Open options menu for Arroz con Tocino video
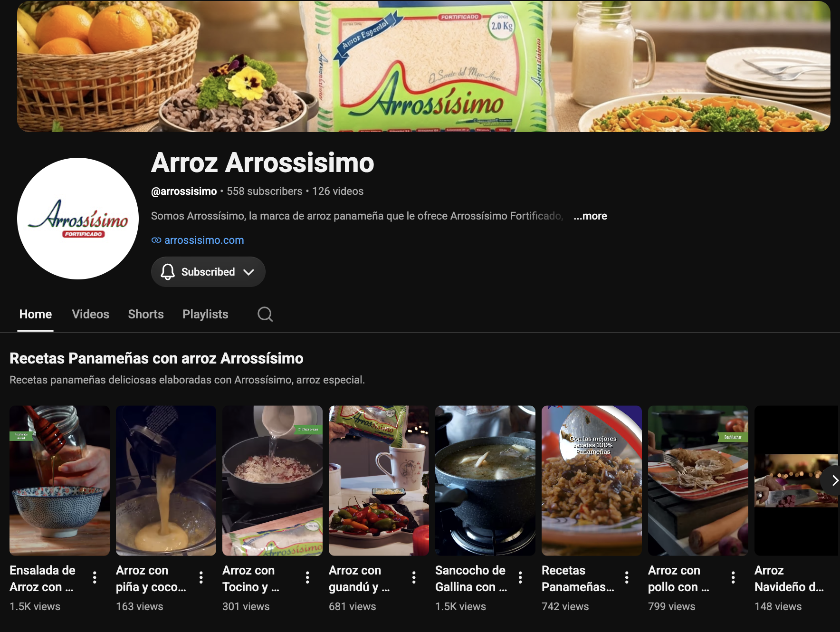This screenshot has width=840, height=632. 307,577
